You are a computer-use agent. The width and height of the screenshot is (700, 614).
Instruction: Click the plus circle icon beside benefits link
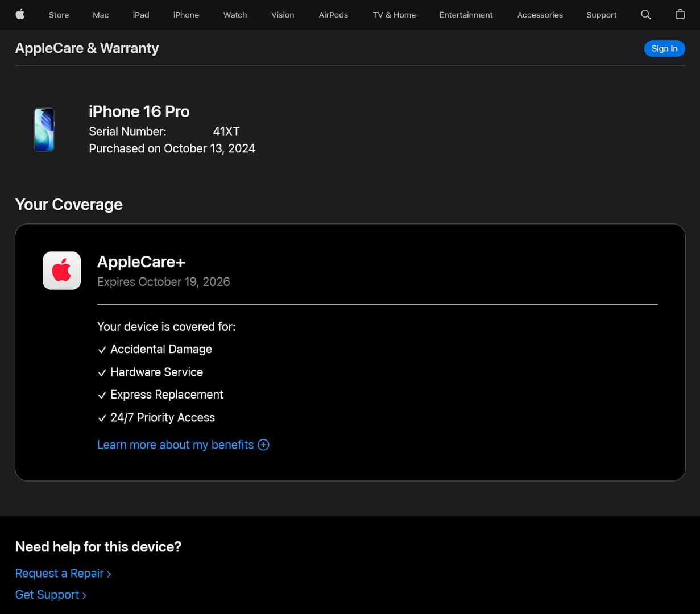[x=263, y=445]
